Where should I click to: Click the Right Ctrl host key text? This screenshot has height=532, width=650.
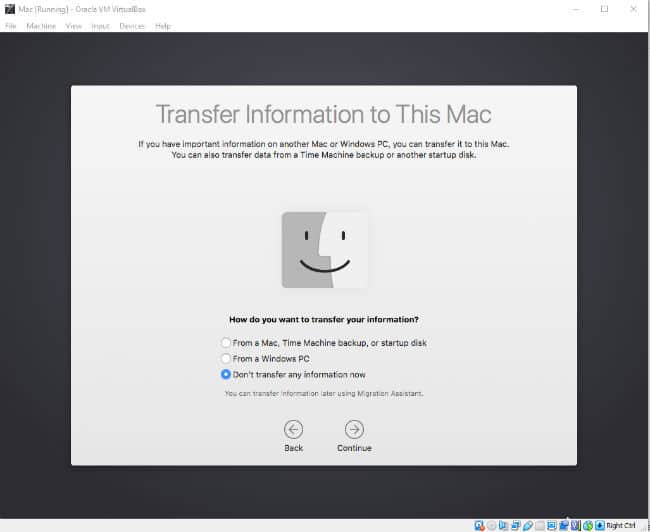point(621,525)
